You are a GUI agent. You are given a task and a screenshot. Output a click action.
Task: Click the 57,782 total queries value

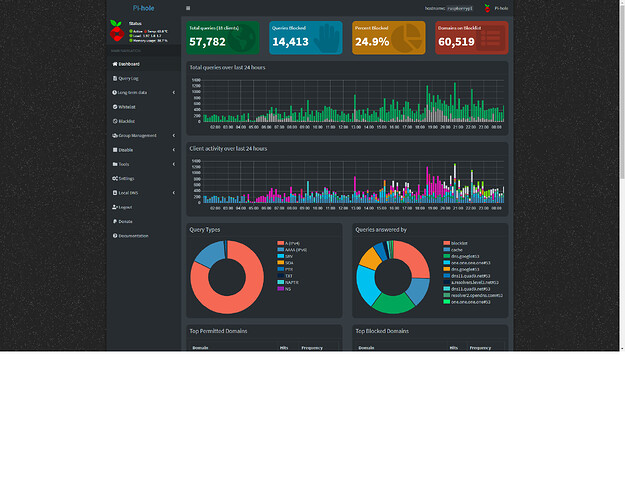207,42
